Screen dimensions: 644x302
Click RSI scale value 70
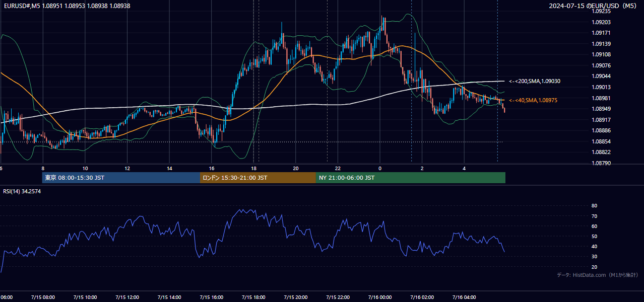(594, 216)
